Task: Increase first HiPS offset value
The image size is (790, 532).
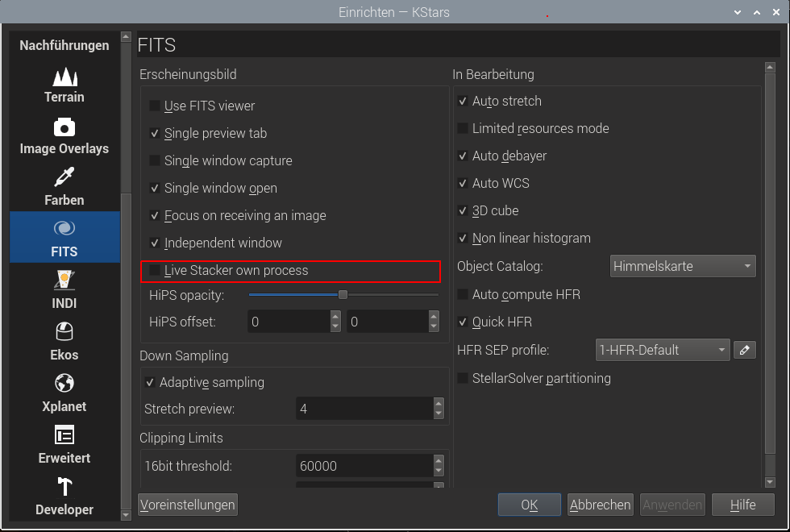Action: pyautogui.click(x=335, y=316)
